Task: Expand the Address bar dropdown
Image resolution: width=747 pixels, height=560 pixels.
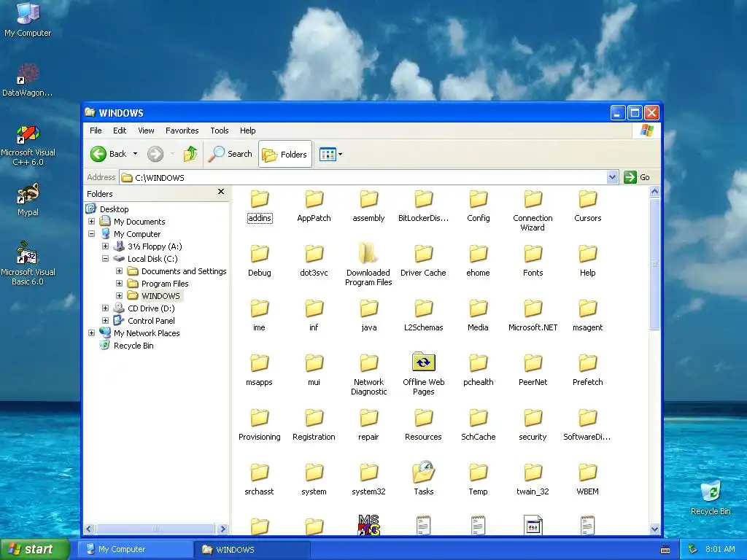Action: click(x=612, y=178)
